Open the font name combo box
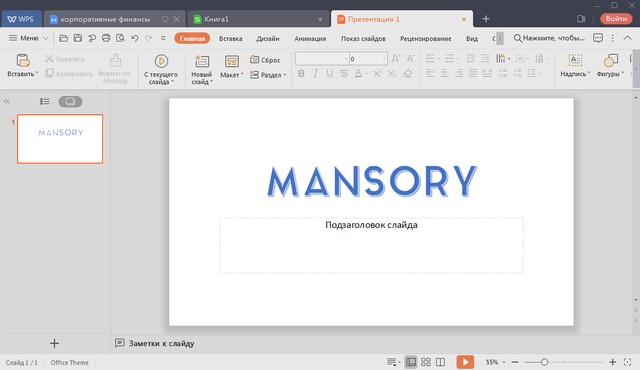The image size is (640, 370). [322, 59]
